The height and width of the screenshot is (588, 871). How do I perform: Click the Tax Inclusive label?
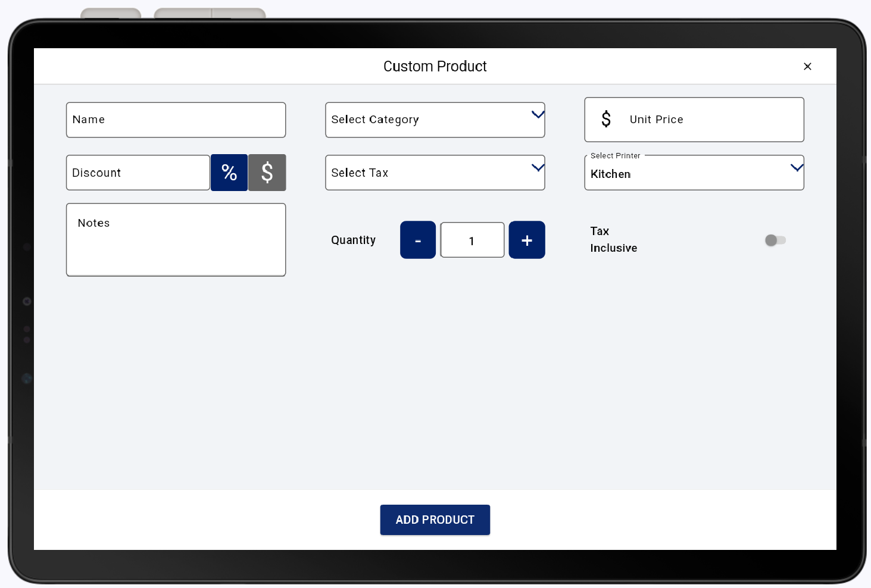(x=613, y=239)
